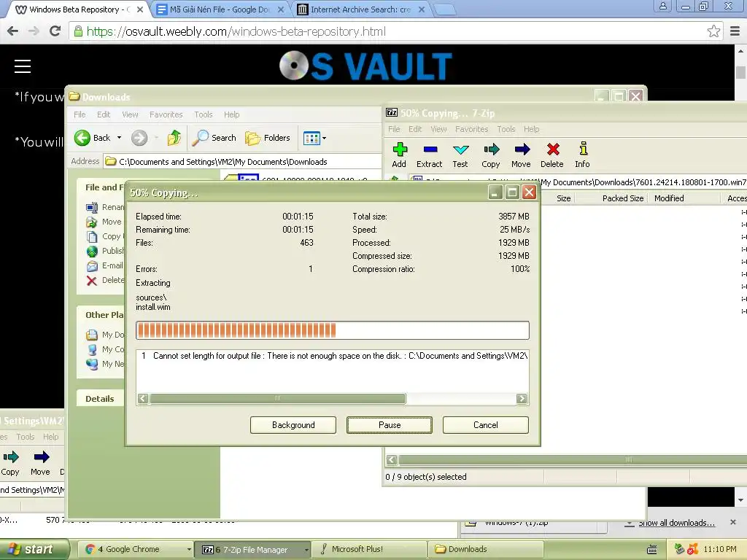Click Delete task in explorer sidebar
Viewport: 747px width, 560px height.
[105, 281]
